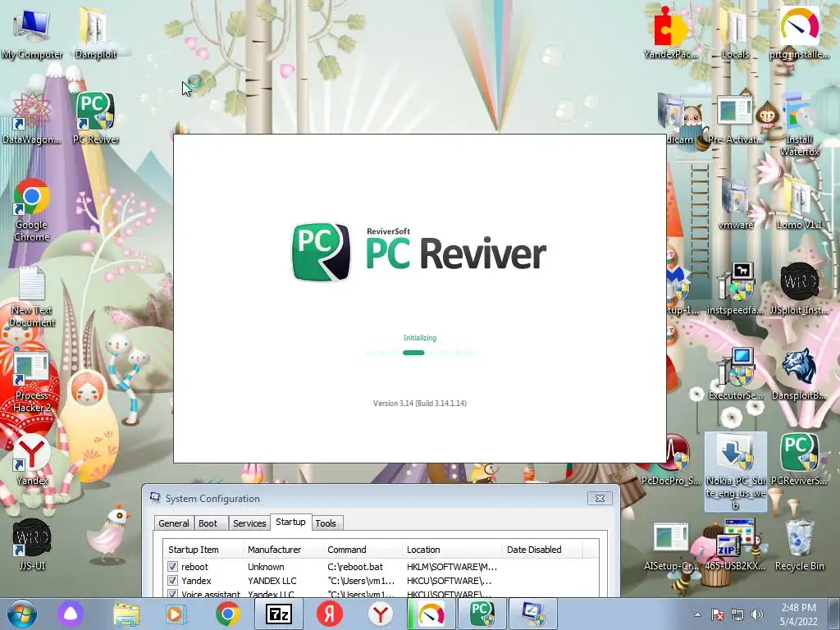Select the AISetup-Cr... desktop icon
Screen dimensions: 840x630
click(671, 545)
